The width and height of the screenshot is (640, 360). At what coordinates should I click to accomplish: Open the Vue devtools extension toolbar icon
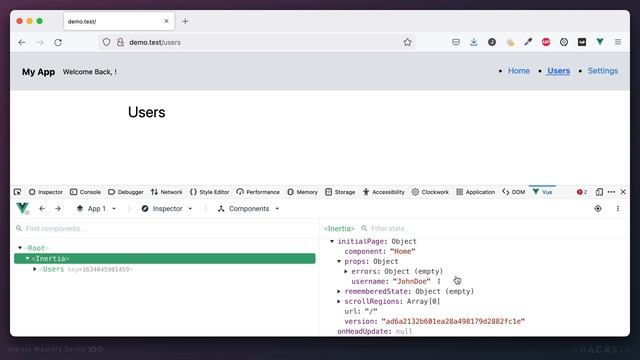point(600,42)
